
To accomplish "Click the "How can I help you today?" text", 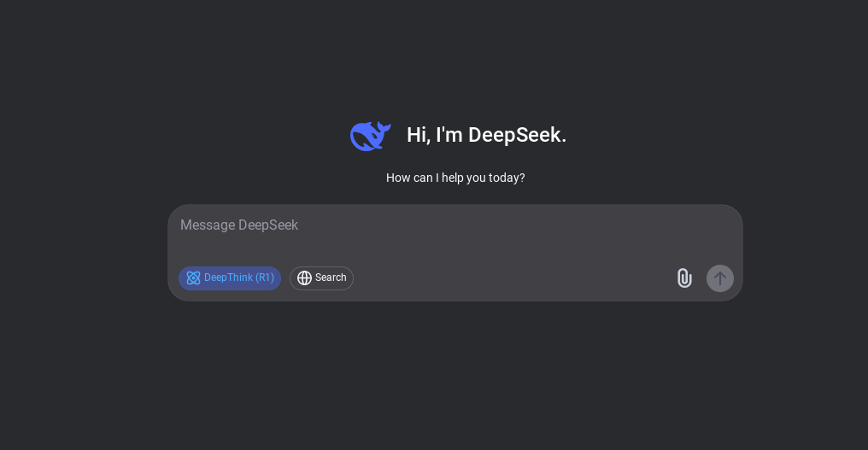I will pyautogui.click(x=455, y=178).
